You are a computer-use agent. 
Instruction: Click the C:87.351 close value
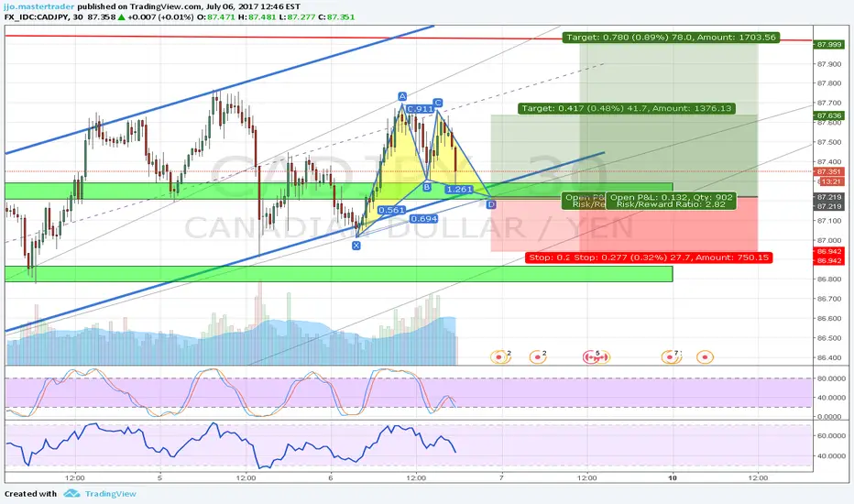click(336, 16)
